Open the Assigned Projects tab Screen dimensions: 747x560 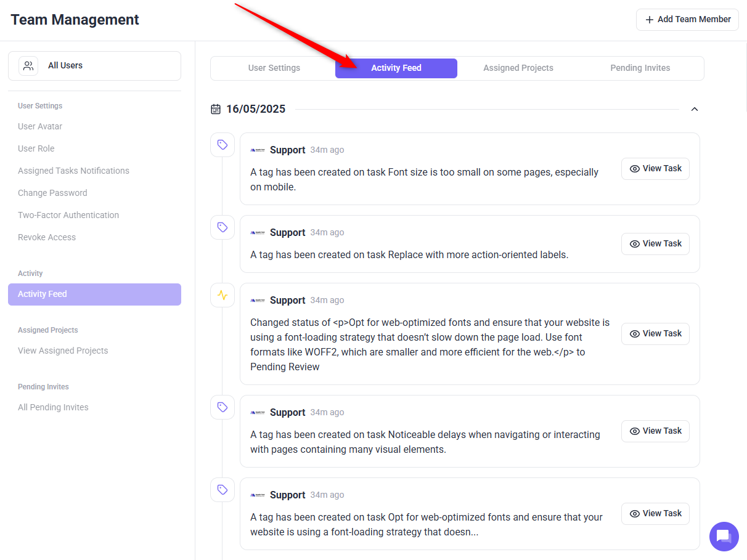(518, 68)
